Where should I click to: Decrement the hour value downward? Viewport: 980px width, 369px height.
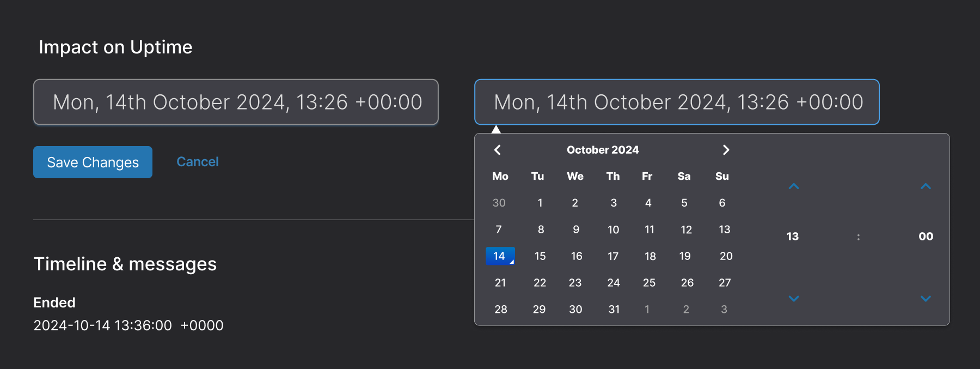point(794,299)
